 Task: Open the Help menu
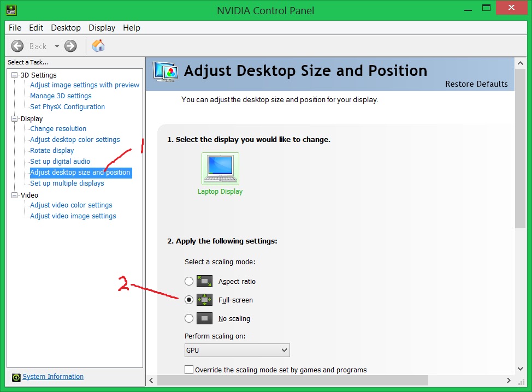pos(131,28)
